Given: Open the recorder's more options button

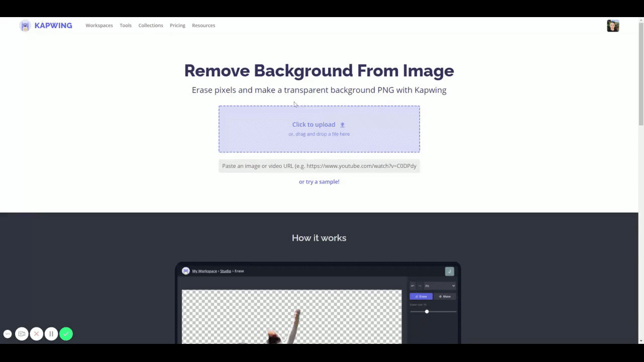Looking at the screenshot, I should pyautogui.click(x=8, y=334).
